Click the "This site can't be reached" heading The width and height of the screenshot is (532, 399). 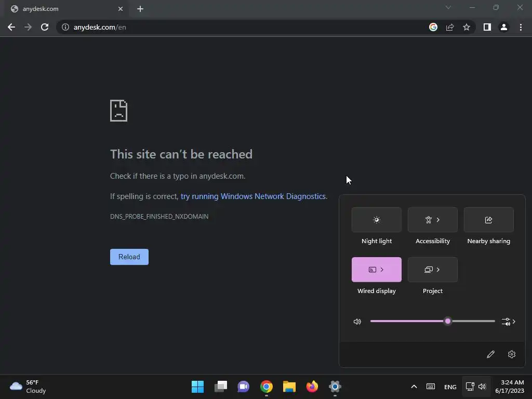click(181, 154)
